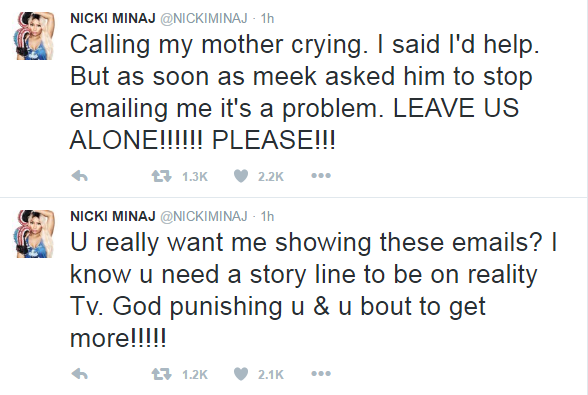The width and height of the screenshot is (588, 395).
Task: Open the second tweet's profile avatar
Action: click(x=34, y=234)
